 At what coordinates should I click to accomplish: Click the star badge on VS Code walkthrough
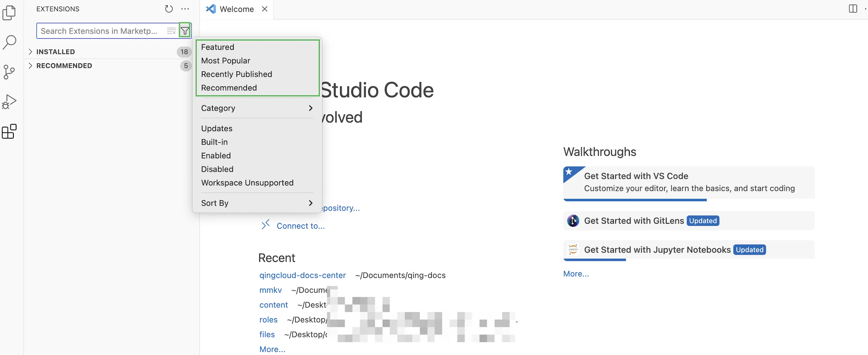569,172
